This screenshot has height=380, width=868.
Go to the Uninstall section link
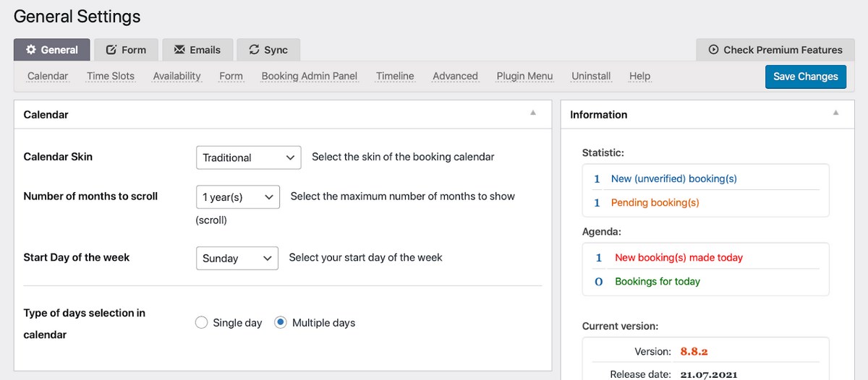coord(591,76)
